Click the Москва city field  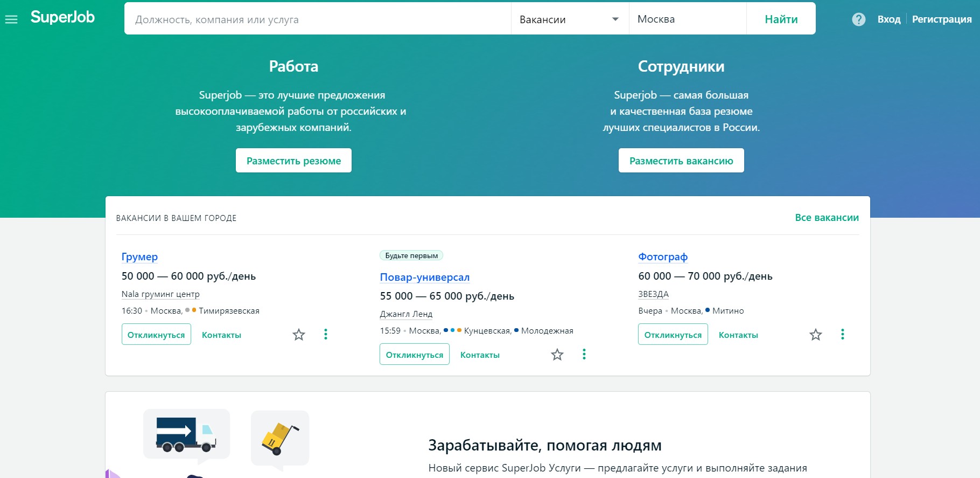click(688, 19)
